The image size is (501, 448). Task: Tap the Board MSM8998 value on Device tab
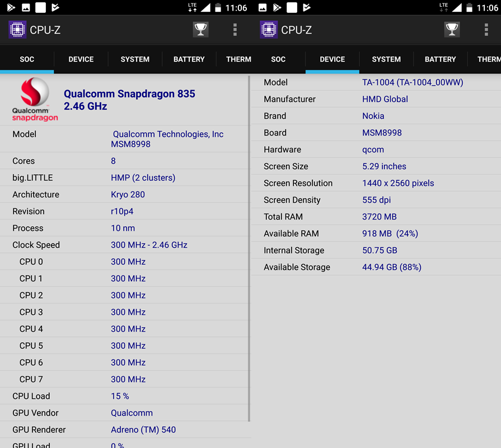coord(382,133)
